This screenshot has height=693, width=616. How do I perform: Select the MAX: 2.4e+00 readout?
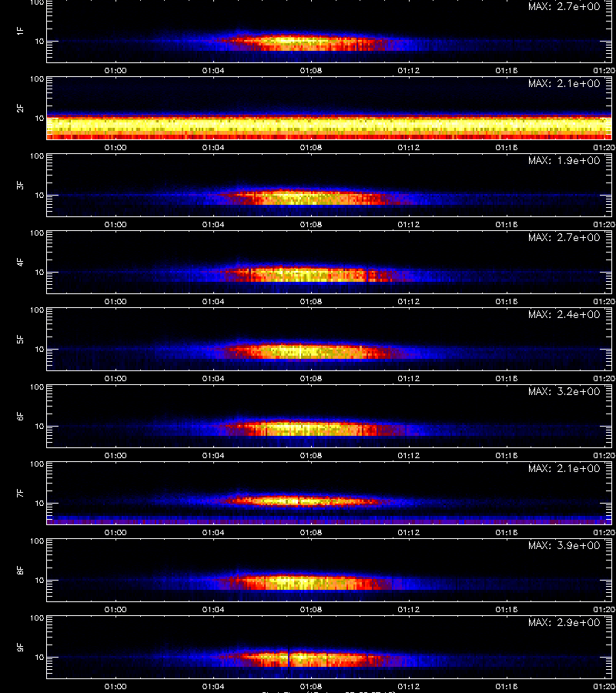(x=564, y=314)
